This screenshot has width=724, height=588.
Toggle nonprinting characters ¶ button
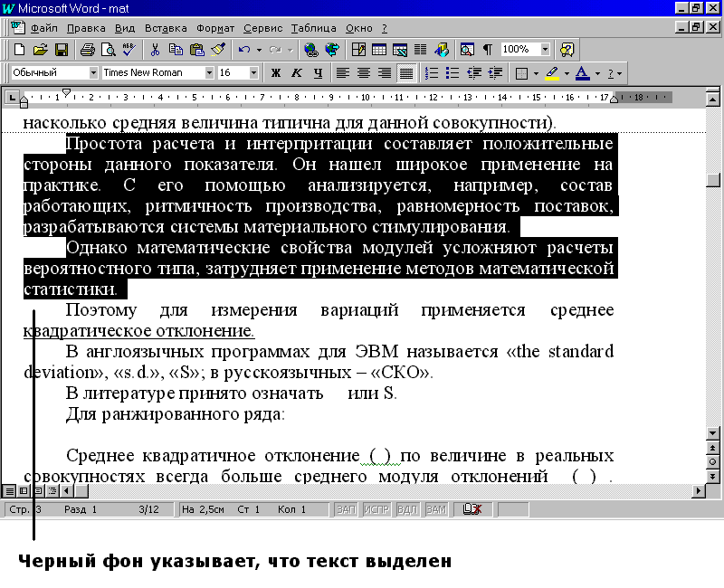pyautogui.click(x=488, y=50)
